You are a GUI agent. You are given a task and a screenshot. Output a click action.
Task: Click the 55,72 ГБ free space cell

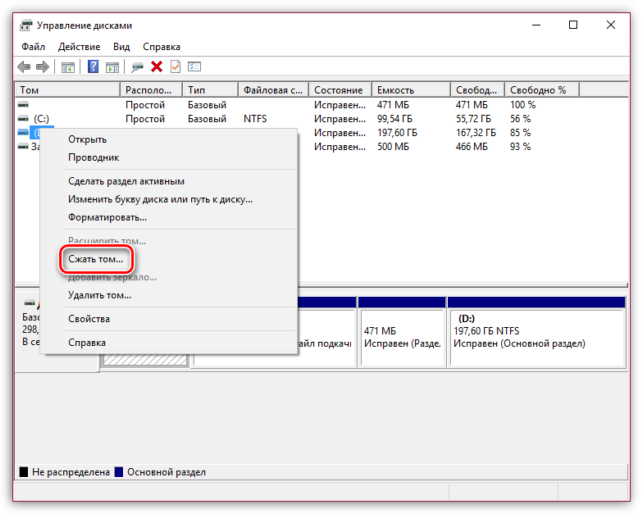tap(473, 119)
